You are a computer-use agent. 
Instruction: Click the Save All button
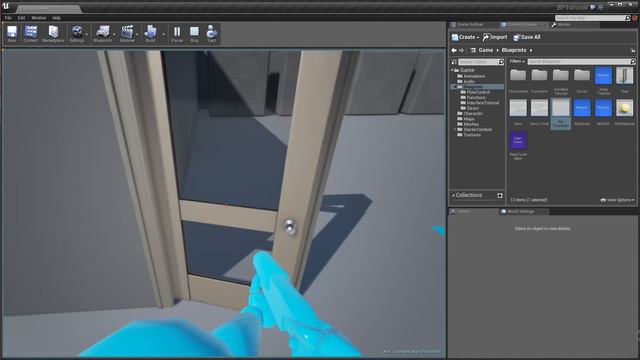point(527,37)
